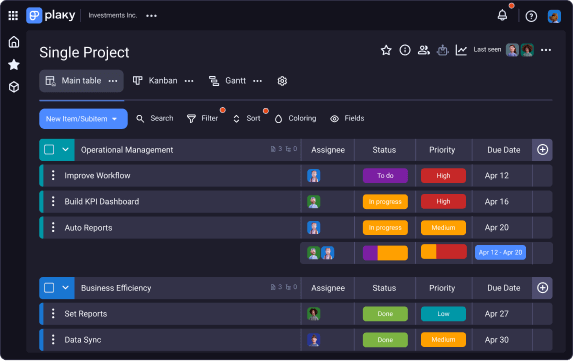
Task: Open the board members icon
Action: (424, 50)
